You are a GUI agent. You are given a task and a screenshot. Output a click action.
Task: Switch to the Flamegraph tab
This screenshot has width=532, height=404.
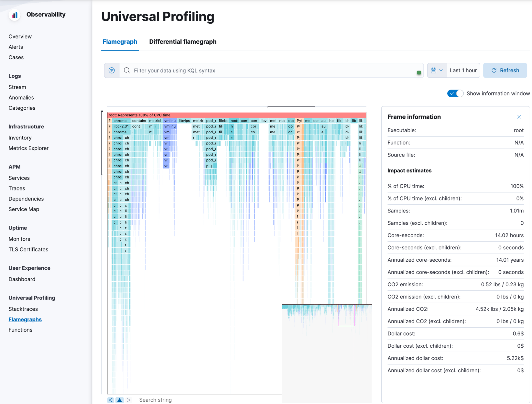click(x=120, y=42)
